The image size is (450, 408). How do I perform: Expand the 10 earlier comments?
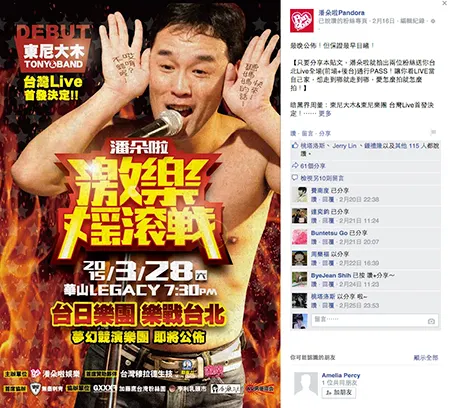(x=322, y=178)
